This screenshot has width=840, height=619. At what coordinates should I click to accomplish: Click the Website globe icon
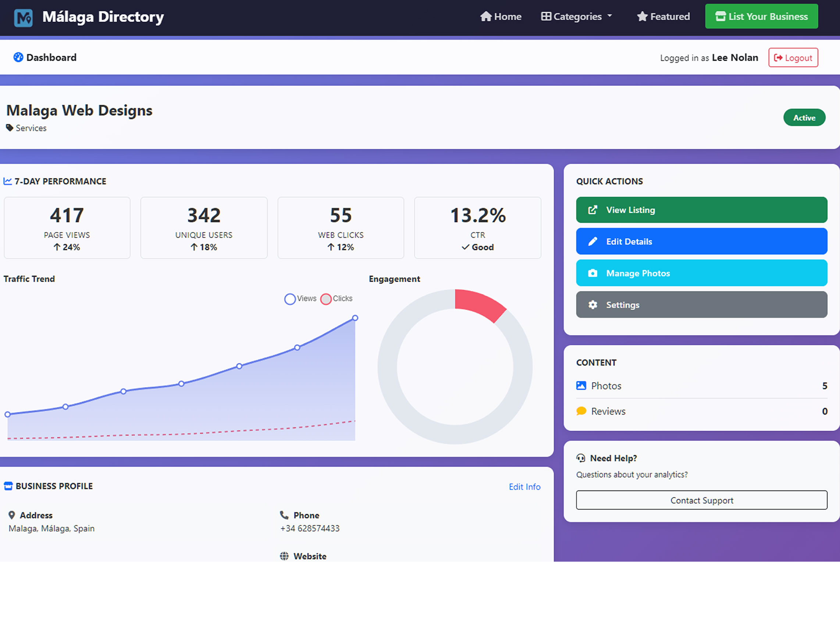coord(285,556)
